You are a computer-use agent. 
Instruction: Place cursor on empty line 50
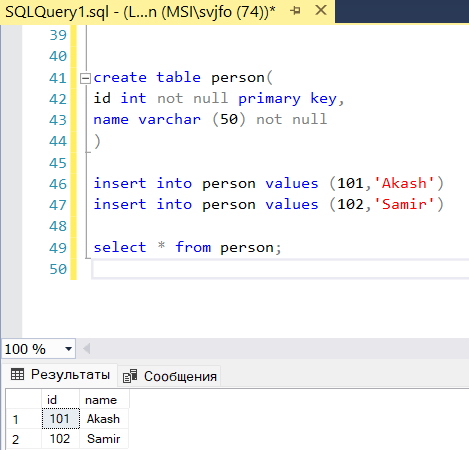pos(280,269)
